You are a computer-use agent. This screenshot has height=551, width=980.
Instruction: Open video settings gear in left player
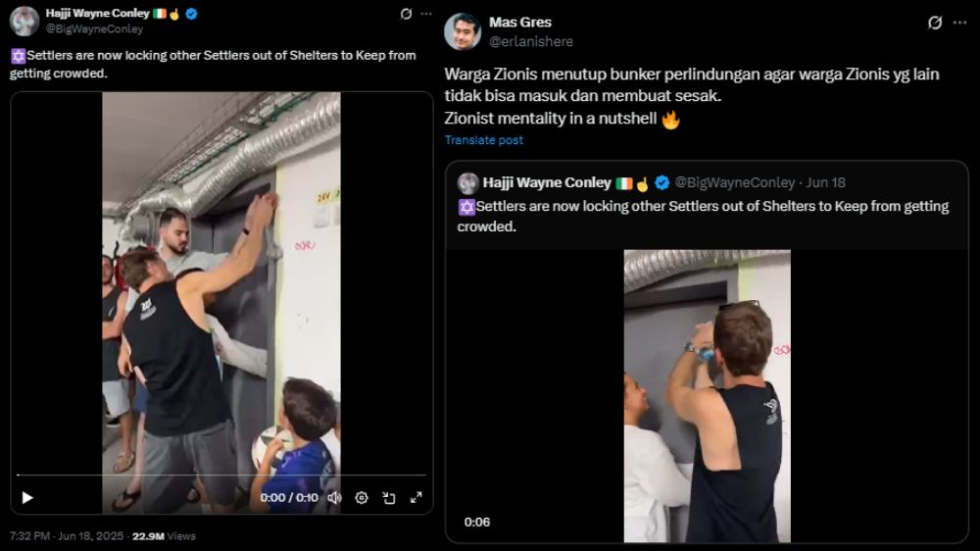[362, 498]
